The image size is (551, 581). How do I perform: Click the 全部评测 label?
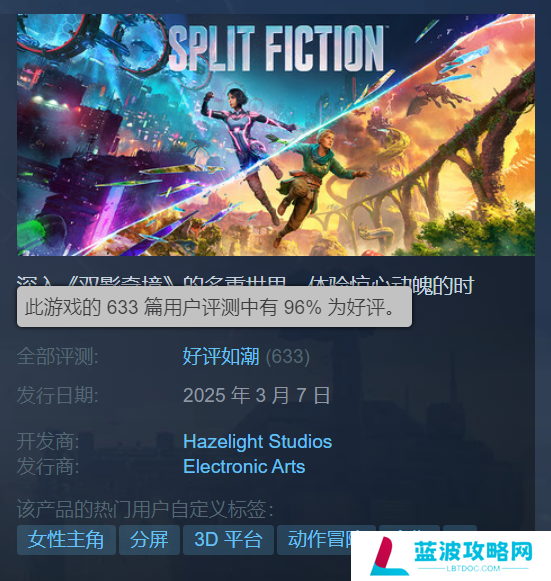click(x=58, y=356)
